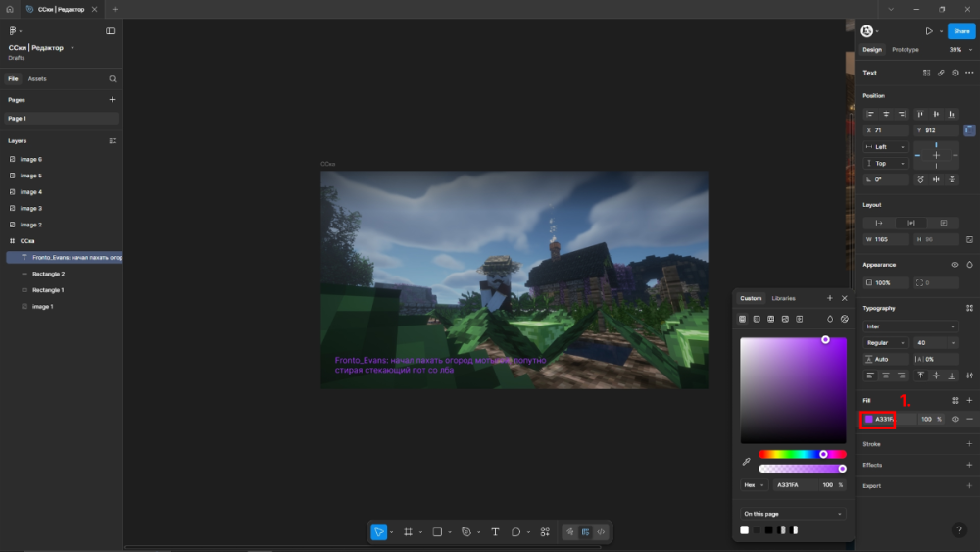
Task: Pick color with the eyedropper icon
Action: (x=747, y=461)
